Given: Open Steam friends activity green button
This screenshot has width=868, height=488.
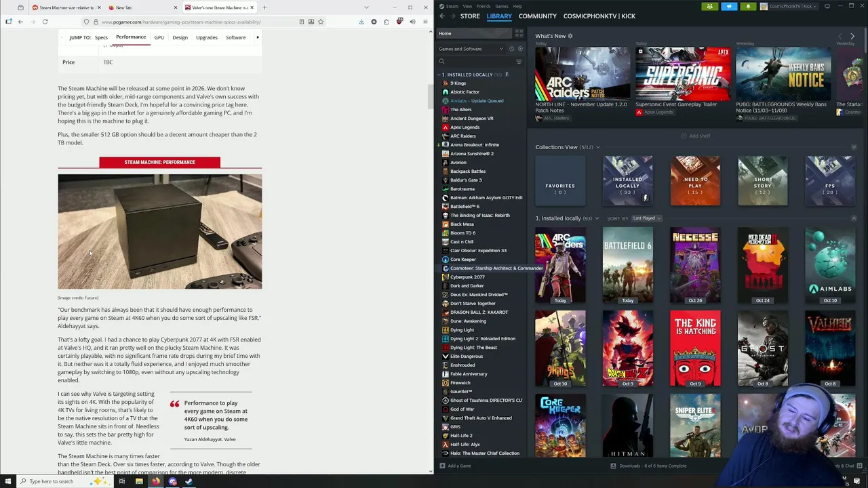Looking at the screenshot, I should click(709, 6).
